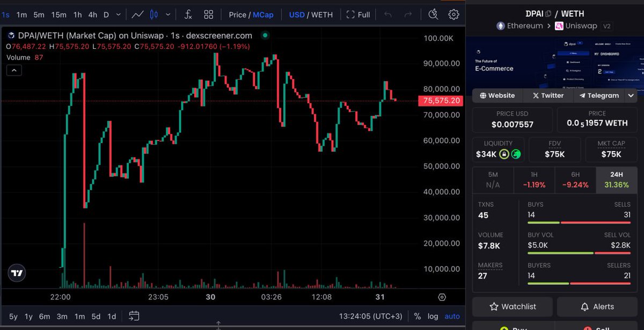Open the project Twitter link

pyautogui.click(x=548, y=95)
